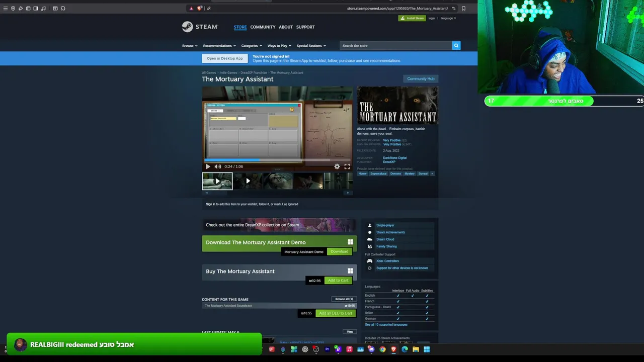
Task: Open the DreadXP collection banner
Action: (x=279, y=225)
